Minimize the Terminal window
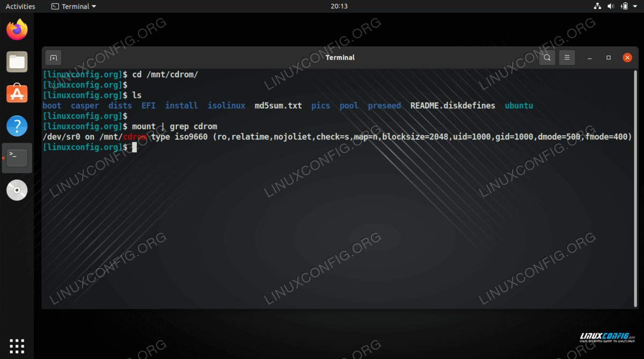Viewport: 644px width, 359px height. point(590,57)
